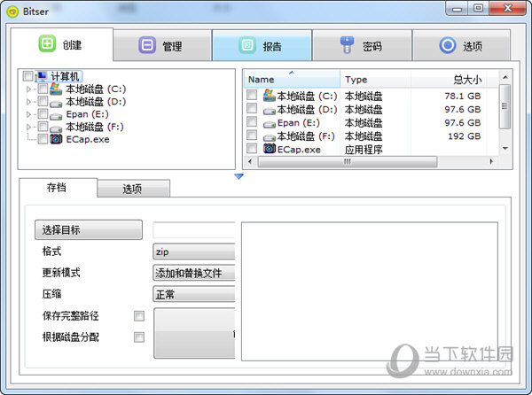Click the F: drive icon in file list
The image size is (532, 395).
pos(270,137)
